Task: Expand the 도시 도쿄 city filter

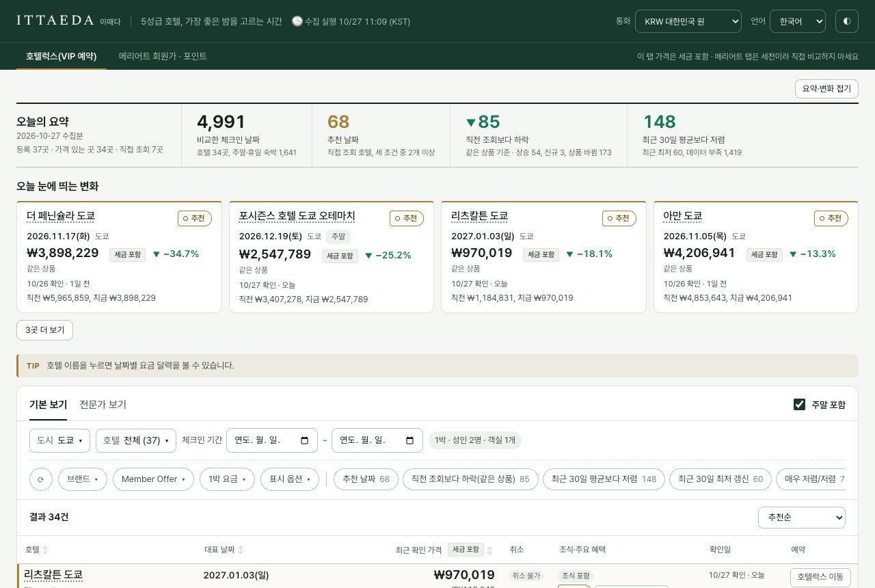Action: [60, 440]
